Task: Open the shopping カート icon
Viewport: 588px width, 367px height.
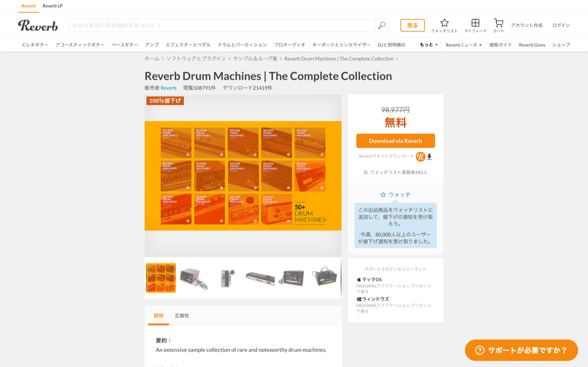Action: point(499,22)
